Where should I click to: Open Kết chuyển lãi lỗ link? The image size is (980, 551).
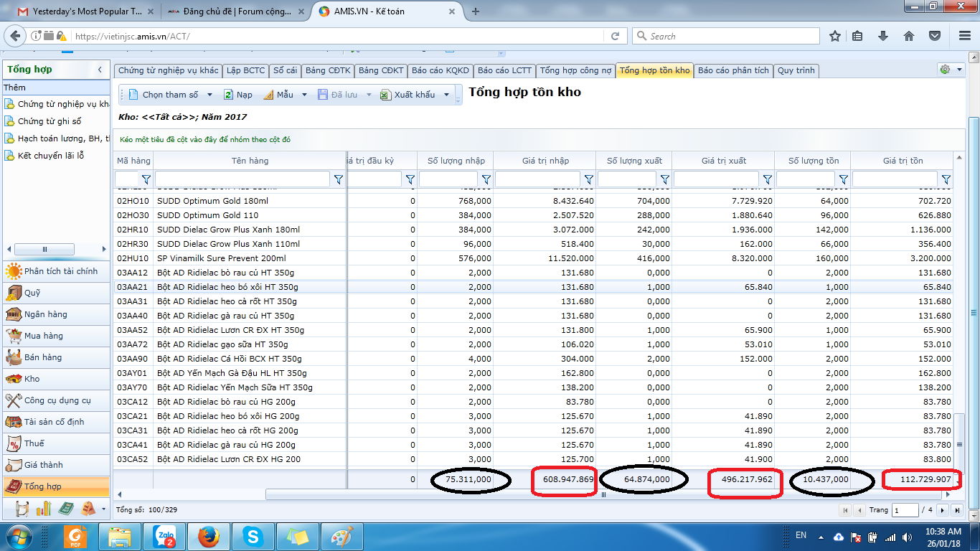click(51, 156)
